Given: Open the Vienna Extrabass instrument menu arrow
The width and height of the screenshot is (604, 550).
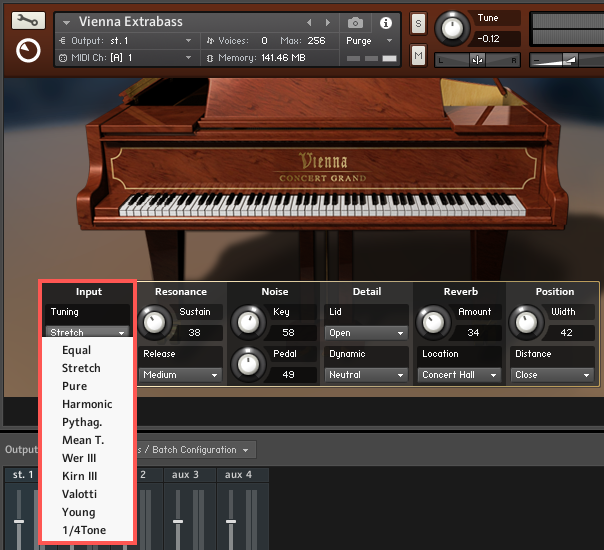Looking at the screenshot, I should (66, 23).
